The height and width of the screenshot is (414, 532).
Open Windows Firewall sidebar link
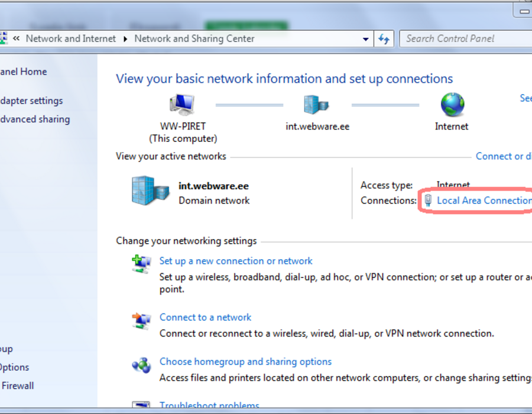coord(17,386)
